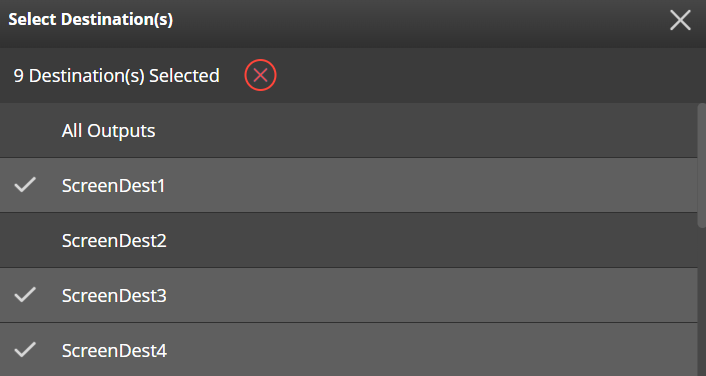The image size is (706, 376).
Task: Click the checkmark beside ScreenDest1
Action: tap(25, 185)
